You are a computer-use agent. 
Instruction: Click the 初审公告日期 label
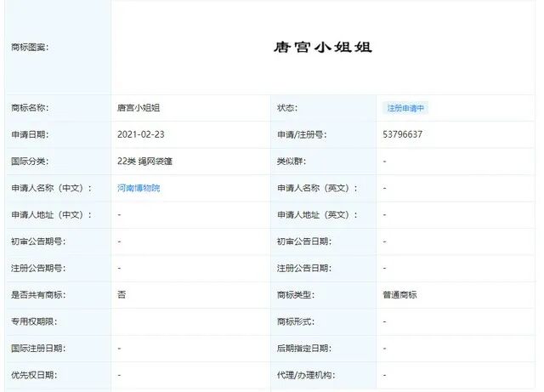[304, 241]
